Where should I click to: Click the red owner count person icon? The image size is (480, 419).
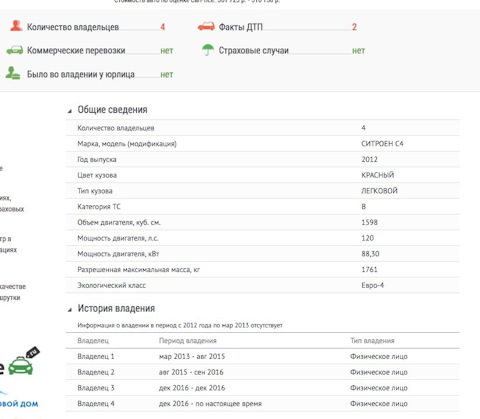16,26
